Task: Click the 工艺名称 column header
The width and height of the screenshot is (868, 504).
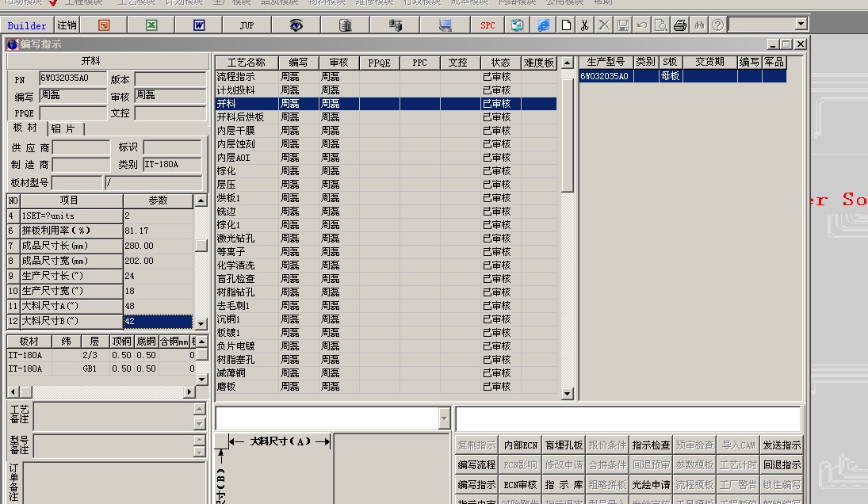Action: [x=247, y=63]
